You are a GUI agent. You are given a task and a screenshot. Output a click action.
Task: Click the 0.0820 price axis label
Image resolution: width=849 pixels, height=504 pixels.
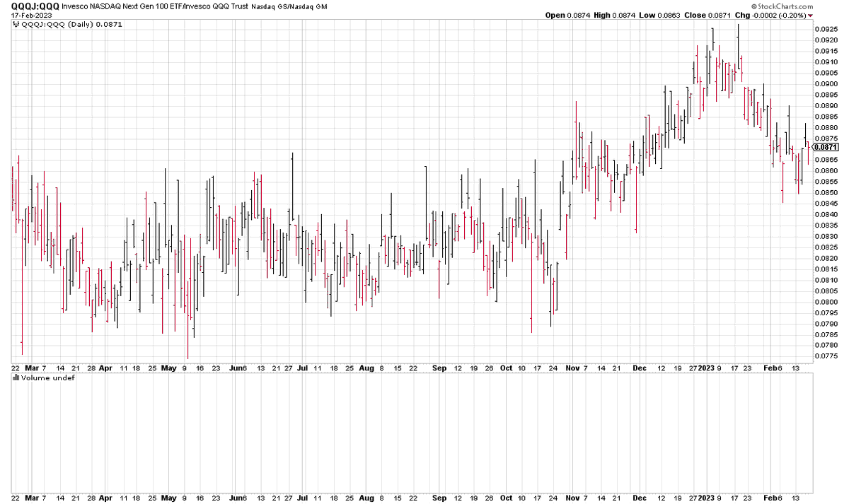point(826,259)
